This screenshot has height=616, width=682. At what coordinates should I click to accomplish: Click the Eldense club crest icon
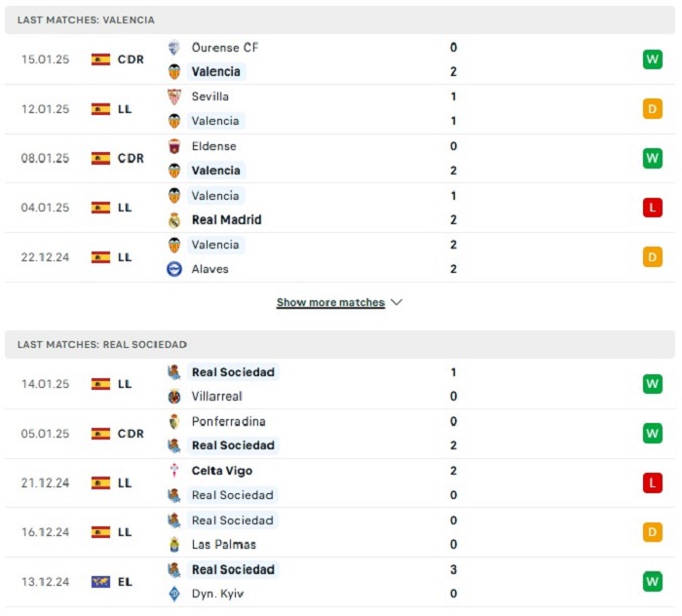pyautogui.click(x=174, y=146)
